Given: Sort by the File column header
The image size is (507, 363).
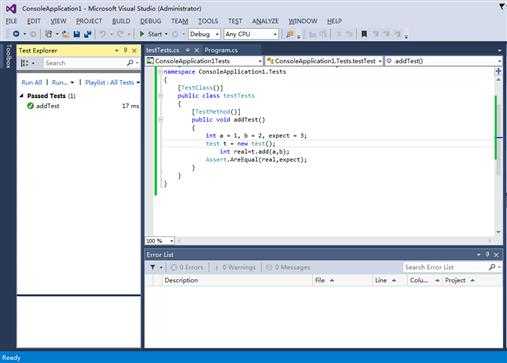Looking at the screenshot, I should click(x=342, y=280).
